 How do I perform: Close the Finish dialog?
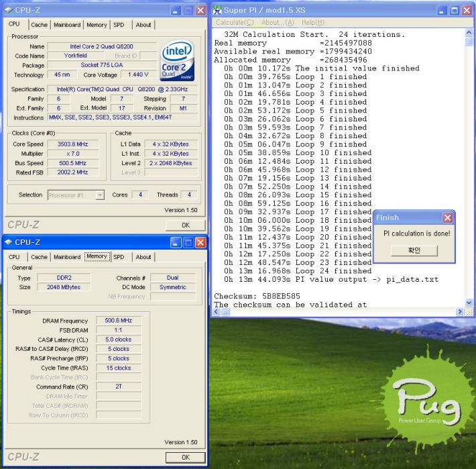(x=447, y=217)
